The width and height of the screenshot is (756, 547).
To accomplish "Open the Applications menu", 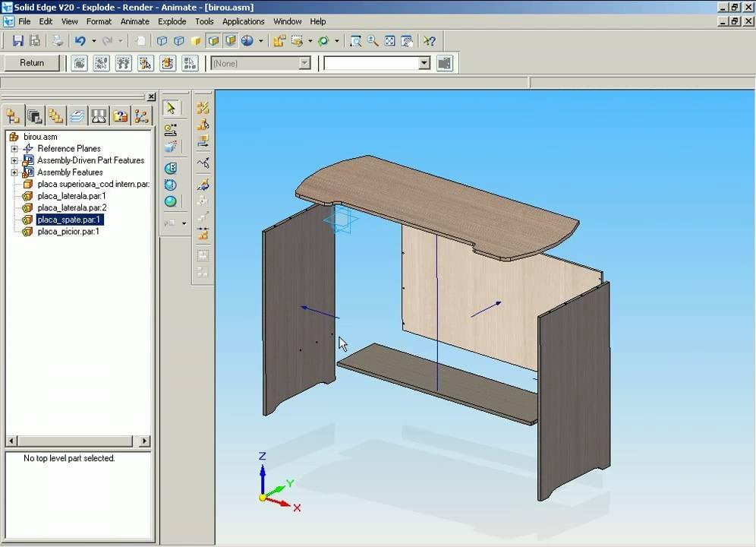I will point(243,21).
